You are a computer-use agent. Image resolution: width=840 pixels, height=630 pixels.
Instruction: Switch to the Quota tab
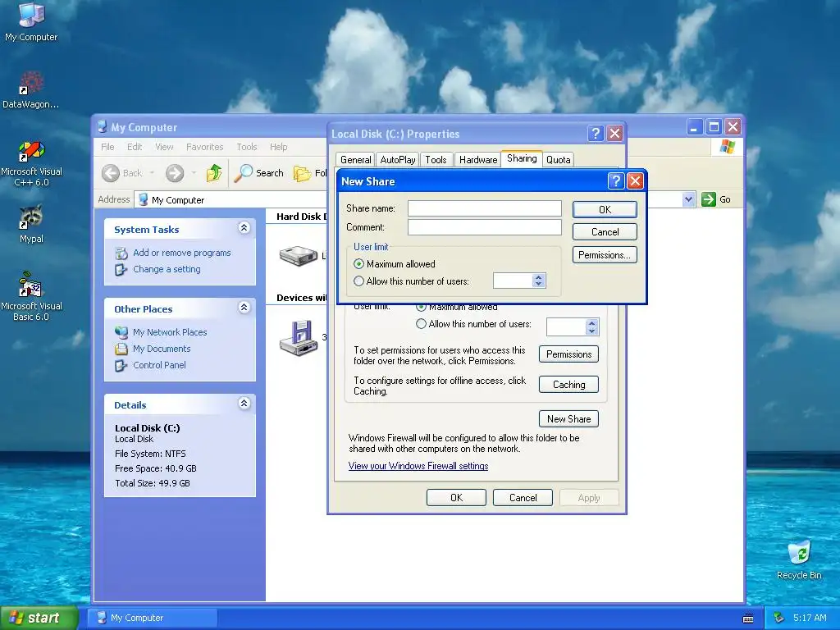(x=558, y=160)
